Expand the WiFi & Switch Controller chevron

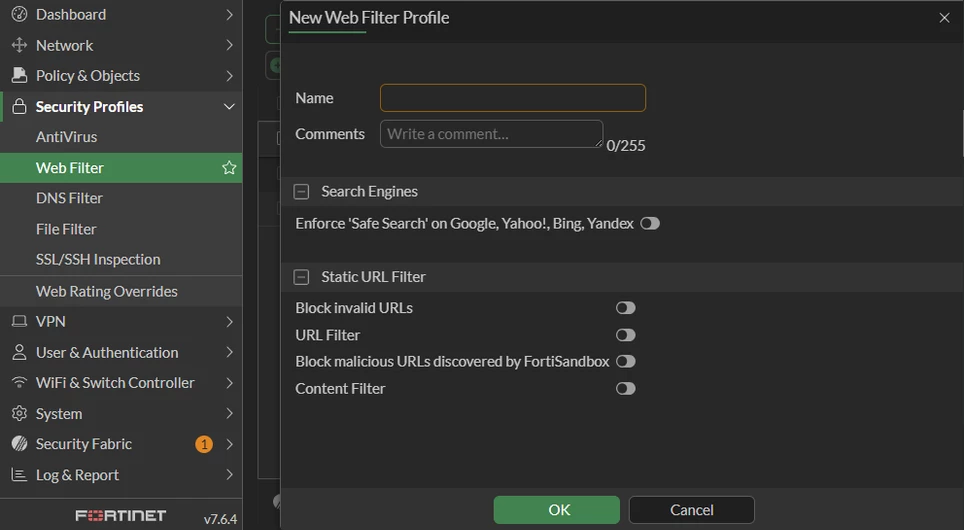[229, 382]
